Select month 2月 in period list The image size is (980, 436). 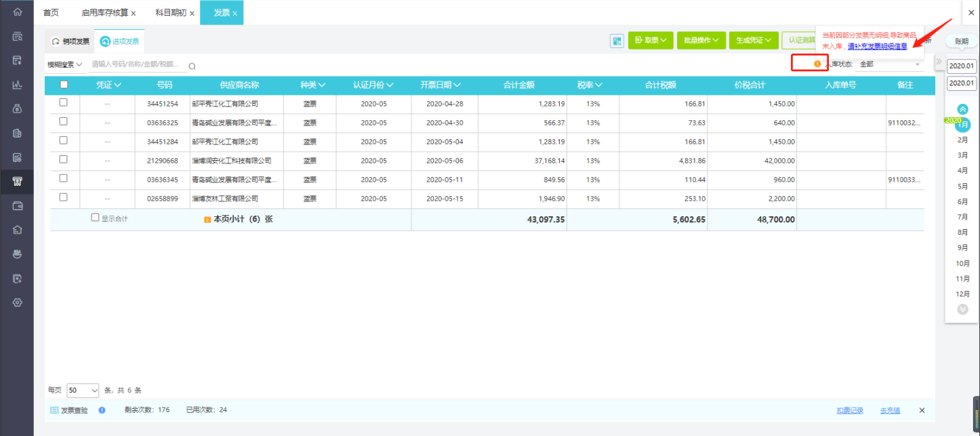(x=962, y=140)
